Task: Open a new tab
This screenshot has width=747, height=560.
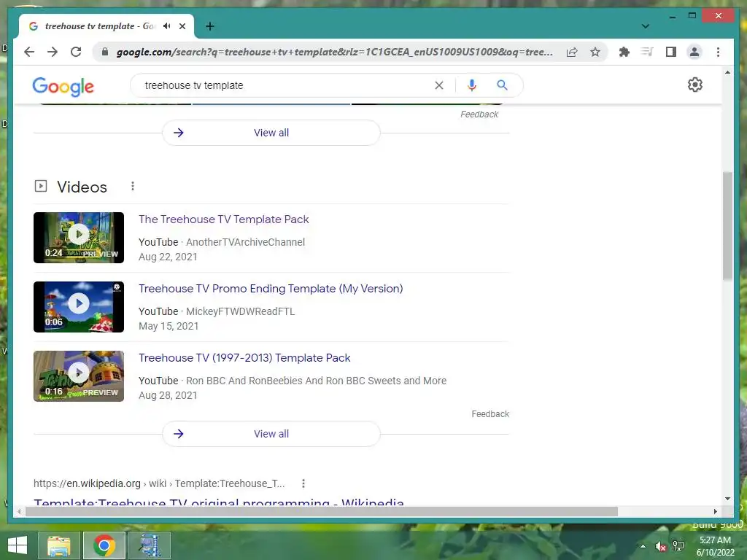Action: tap(209, 26)
